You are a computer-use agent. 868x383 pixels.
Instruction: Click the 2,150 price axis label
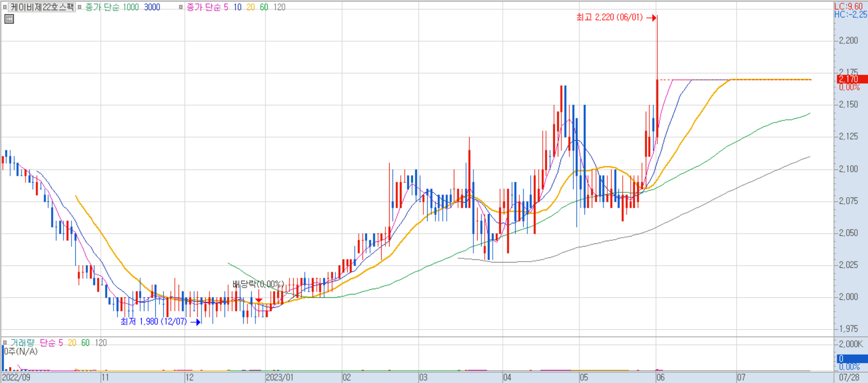[x=848, y=104]
